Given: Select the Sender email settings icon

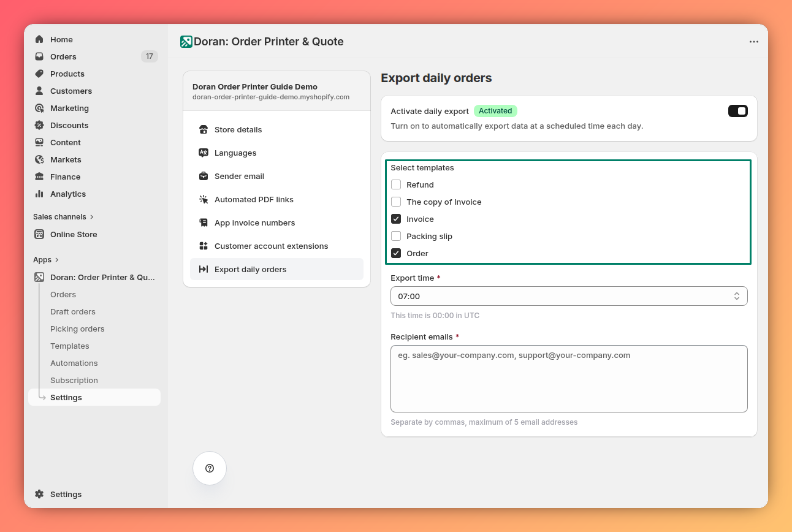Looking at the screenshot, I should [203, 176].
